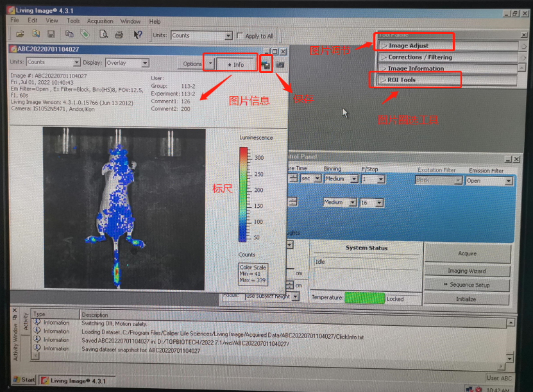Open the Tools menu
The image size is (533, 392).
pos(73,21)
